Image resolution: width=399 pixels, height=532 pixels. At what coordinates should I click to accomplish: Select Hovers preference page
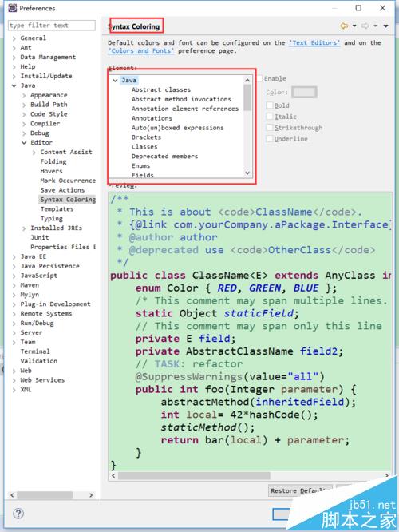point(51,171)
